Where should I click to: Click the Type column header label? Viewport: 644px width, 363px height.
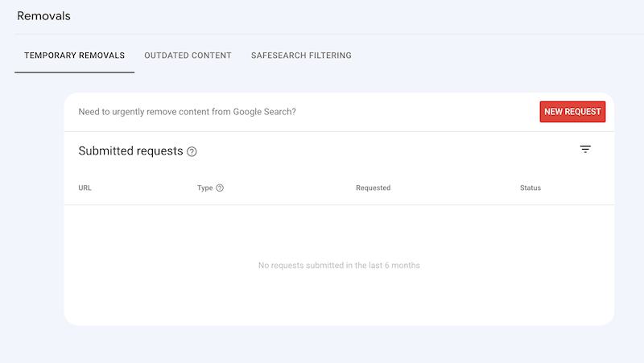tap(204, 188)
